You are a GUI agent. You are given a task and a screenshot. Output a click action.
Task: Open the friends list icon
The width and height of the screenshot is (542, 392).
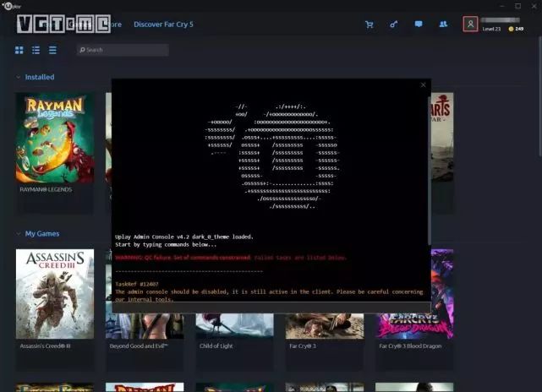443,24
